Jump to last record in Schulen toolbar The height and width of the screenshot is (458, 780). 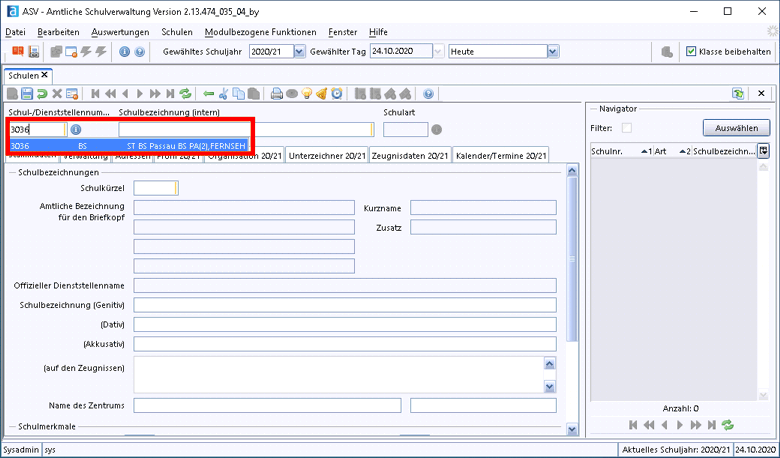coord(170,93)
